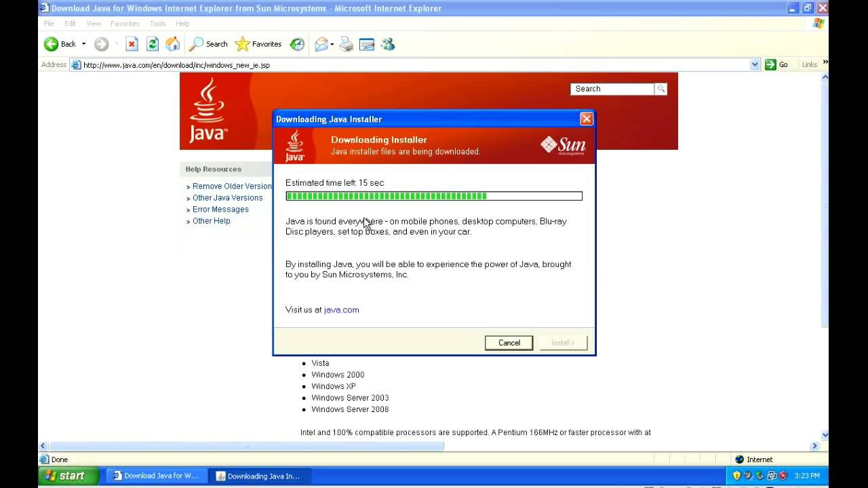
Task: Click the Messenger people icon
Action: (388, 44)
